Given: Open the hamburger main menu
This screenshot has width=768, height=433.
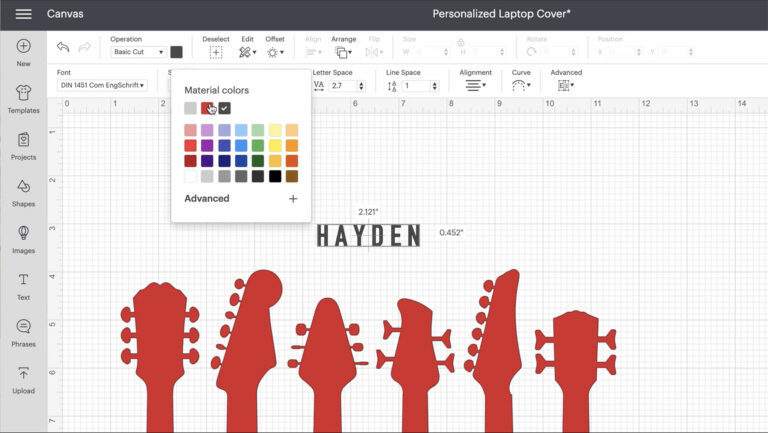Looking at the screenshot, I should [24, 14].
